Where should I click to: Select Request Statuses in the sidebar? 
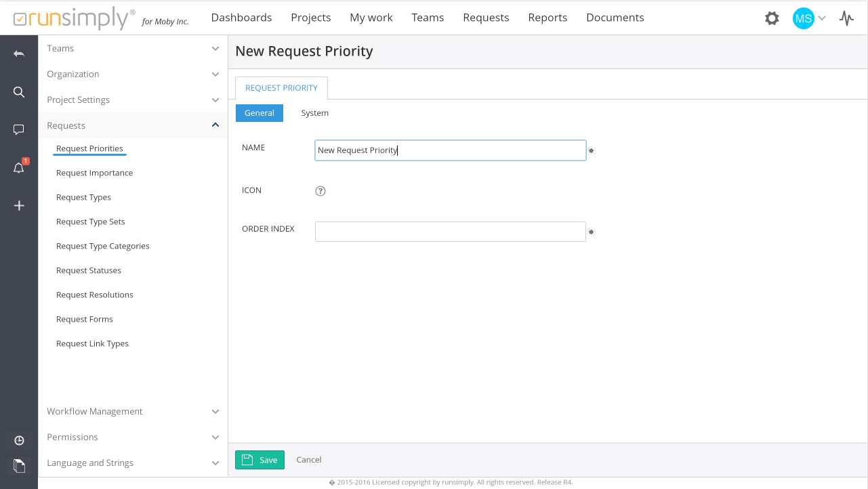click(x=89, y=271)
